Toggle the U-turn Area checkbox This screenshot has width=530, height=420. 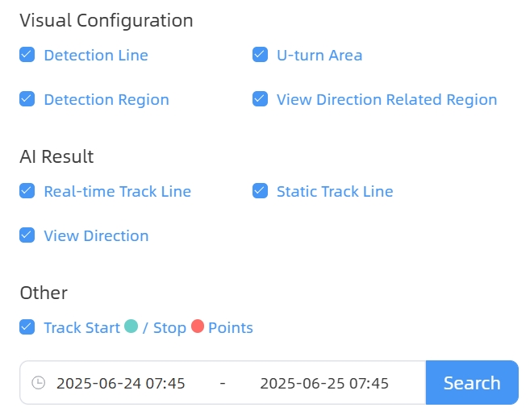tap(260, 55)
